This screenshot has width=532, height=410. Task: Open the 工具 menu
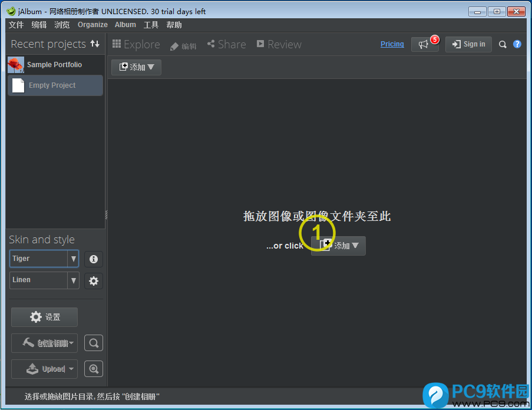click(151, 25)
